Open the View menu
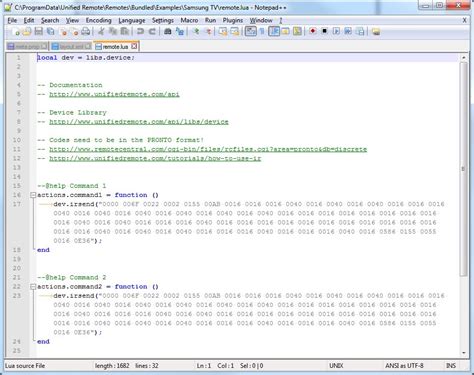 tap(72, 20)
